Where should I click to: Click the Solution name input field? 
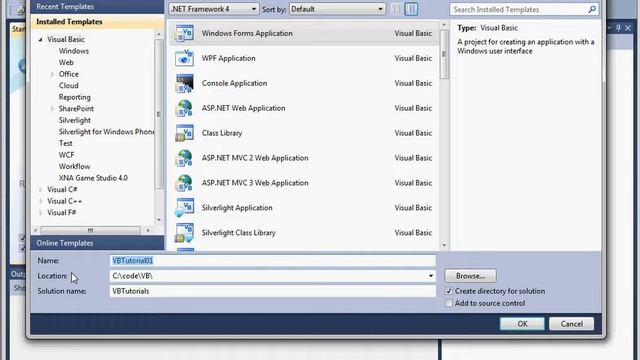(273, 291)
